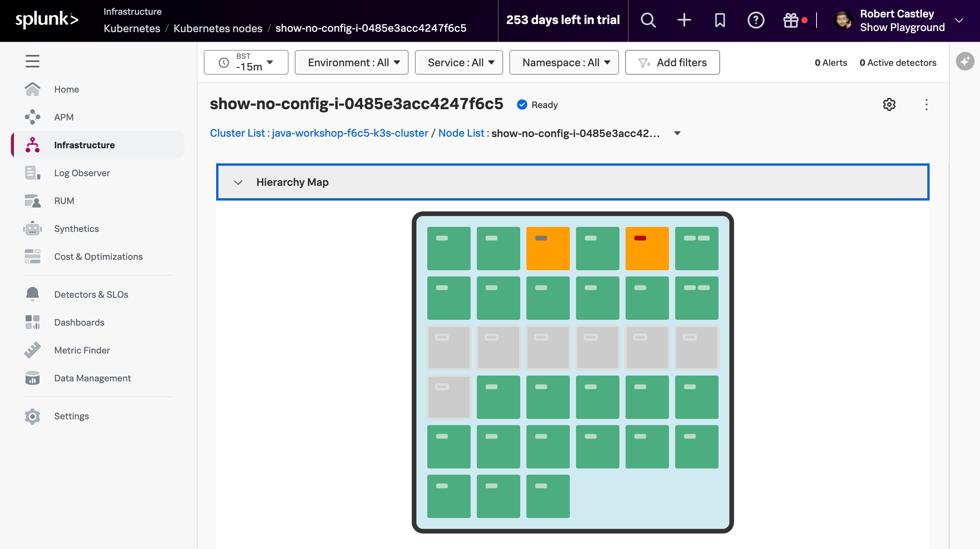Open the Namespace: All filter
980x549 pixels.
564,62
